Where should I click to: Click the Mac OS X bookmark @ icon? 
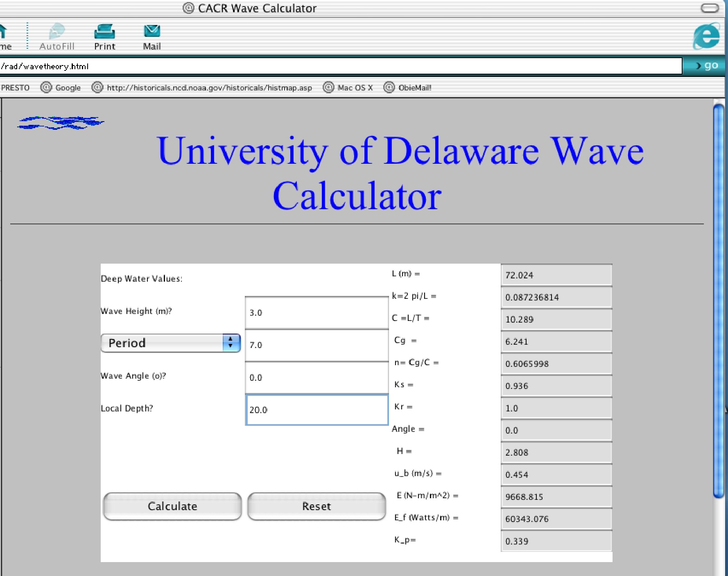pyautogui.click(x=328, y=87)
